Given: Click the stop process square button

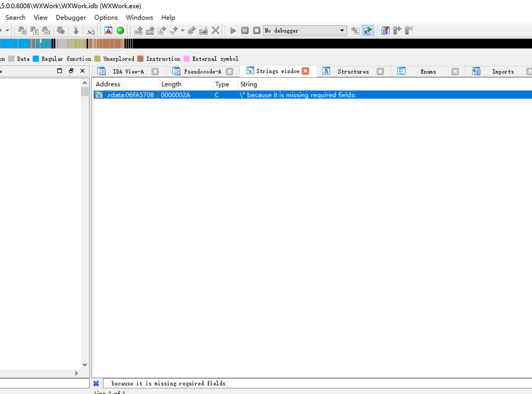Looking at the screenshot, I should (257, 30).
